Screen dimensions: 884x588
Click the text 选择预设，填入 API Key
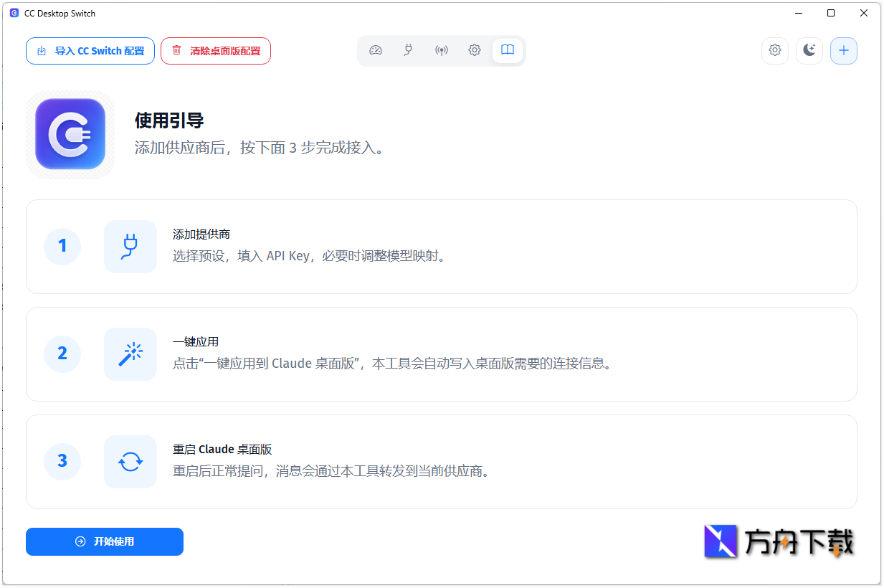(242, 256)
